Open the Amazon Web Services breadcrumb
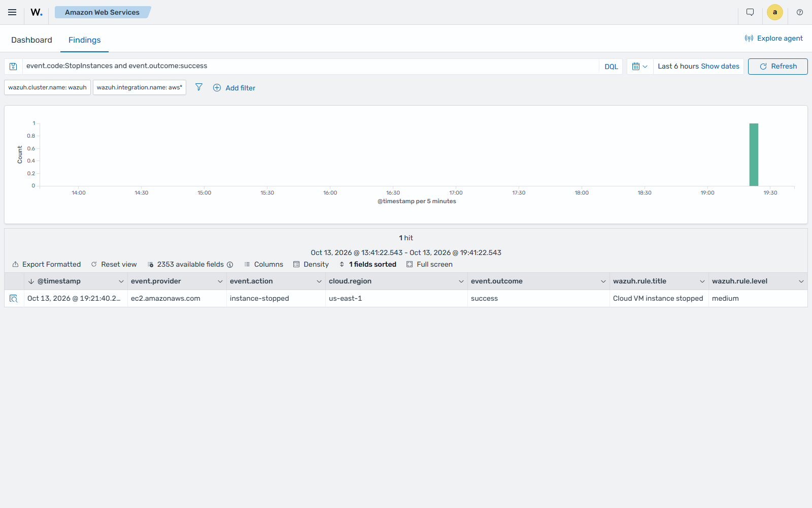The width and height of the screenshot is (812, 508). coord(102,12)
